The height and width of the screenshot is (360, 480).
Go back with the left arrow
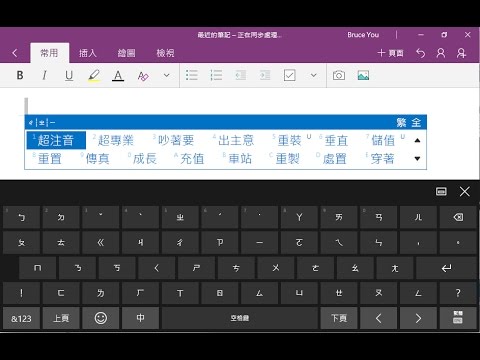point(14,53)
